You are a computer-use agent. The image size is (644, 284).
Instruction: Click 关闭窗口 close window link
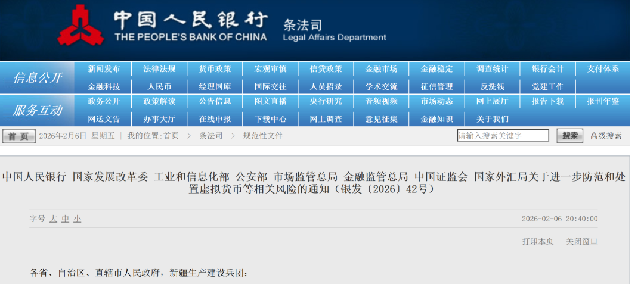pos(581,241)
